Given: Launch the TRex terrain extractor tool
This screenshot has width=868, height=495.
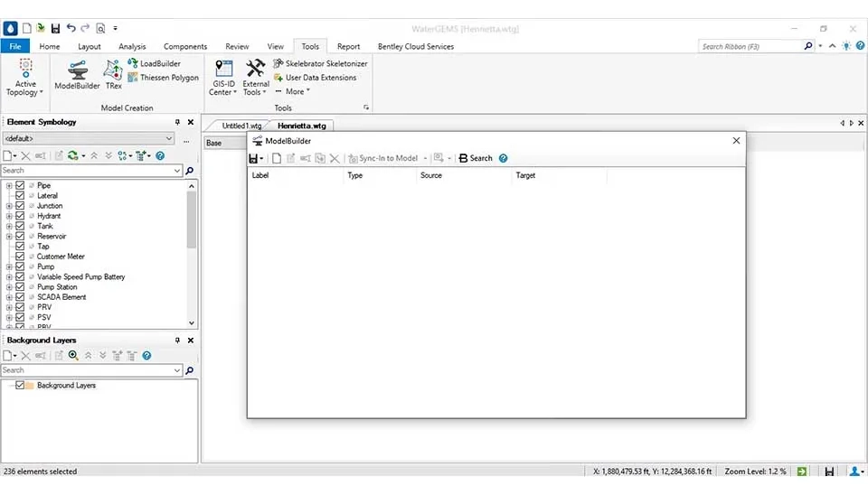Looking at the screenshot, I should [113, 75].
